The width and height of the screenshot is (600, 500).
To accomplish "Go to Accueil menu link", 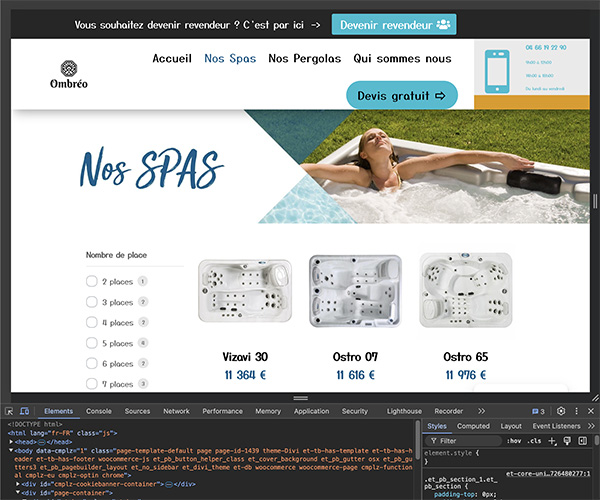I will 172,59.
